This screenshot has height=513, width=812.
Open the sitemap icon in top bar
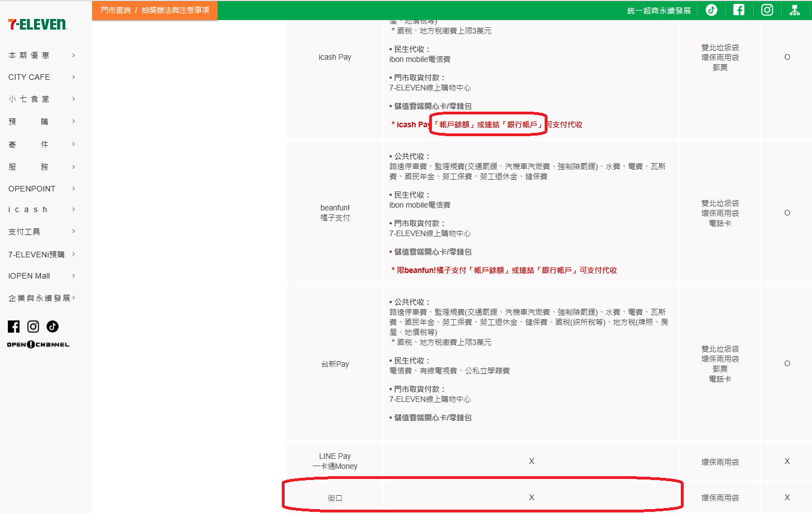tap(795, 10)
